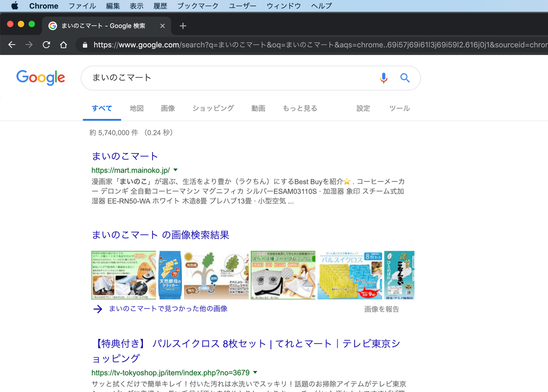This screenshot has width=548, height=392.
Task: Open a new tab with the plus button
Action: 182,26
